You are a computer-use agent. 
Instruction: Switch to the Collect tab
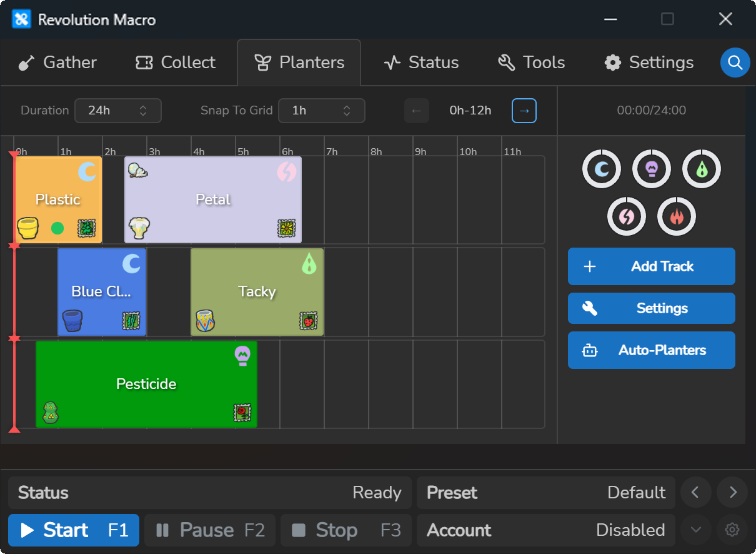pos(176,63)
